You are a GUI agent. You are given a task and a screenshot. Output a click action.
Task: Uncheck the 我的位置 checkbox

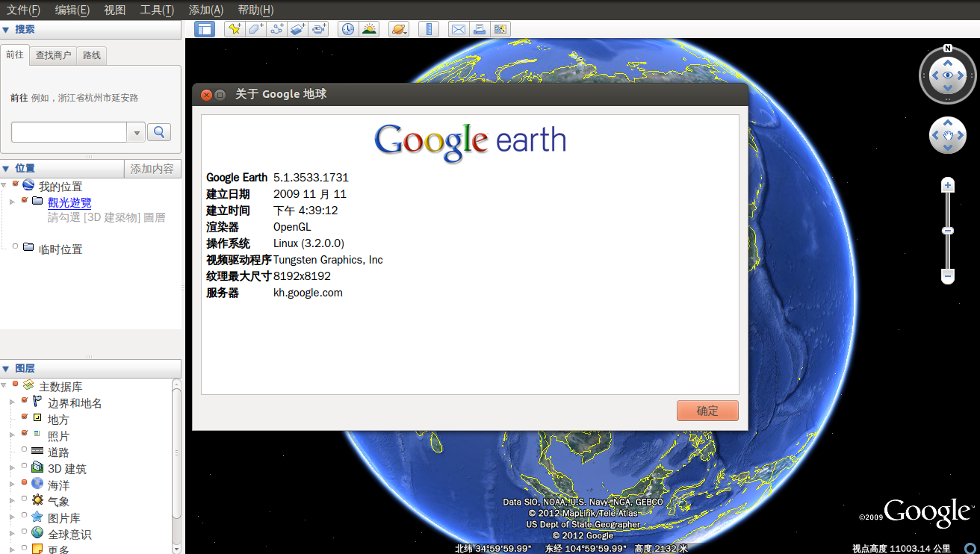[15, 184]
